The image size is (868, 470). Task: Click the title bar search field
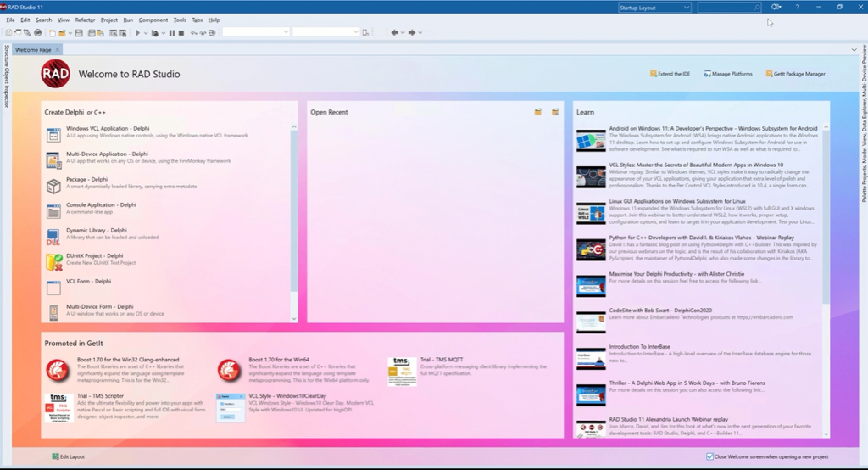[729, 8]
